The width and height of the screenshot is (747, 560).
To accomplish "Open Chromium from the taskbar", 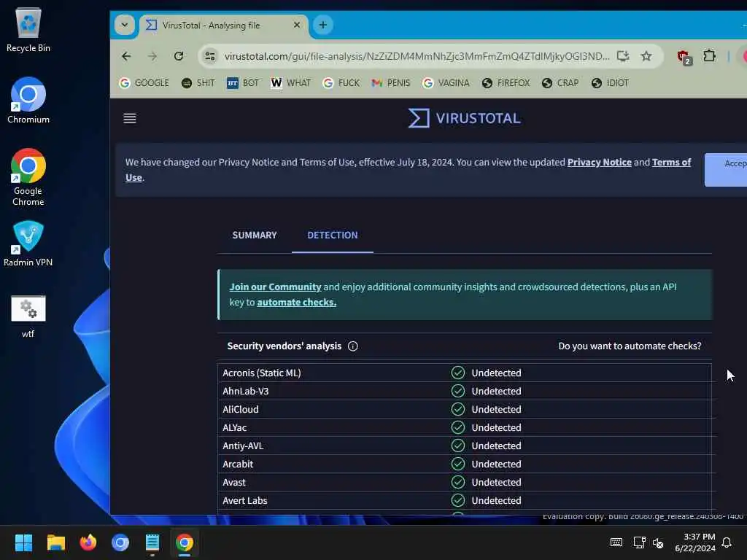I will [x=120, y=542].
